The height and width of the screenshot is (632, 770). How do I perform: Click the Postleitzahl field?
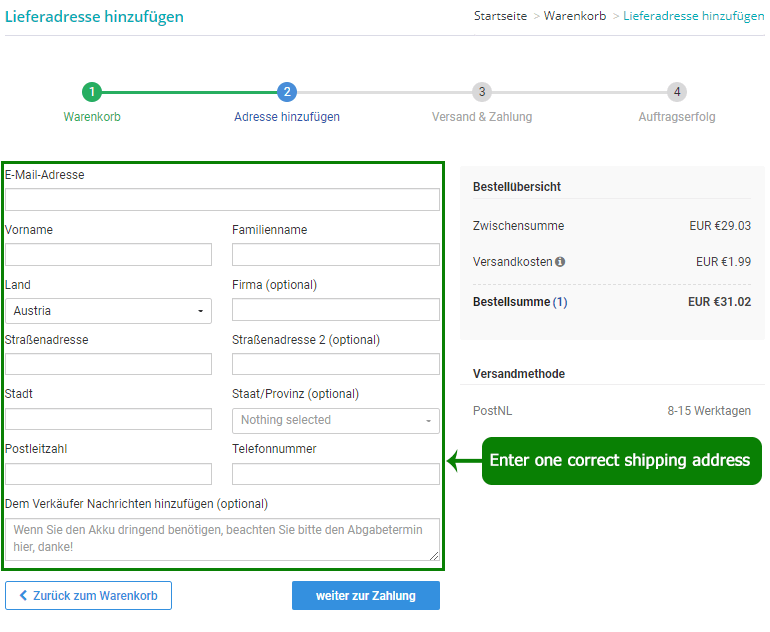[108, 474]
